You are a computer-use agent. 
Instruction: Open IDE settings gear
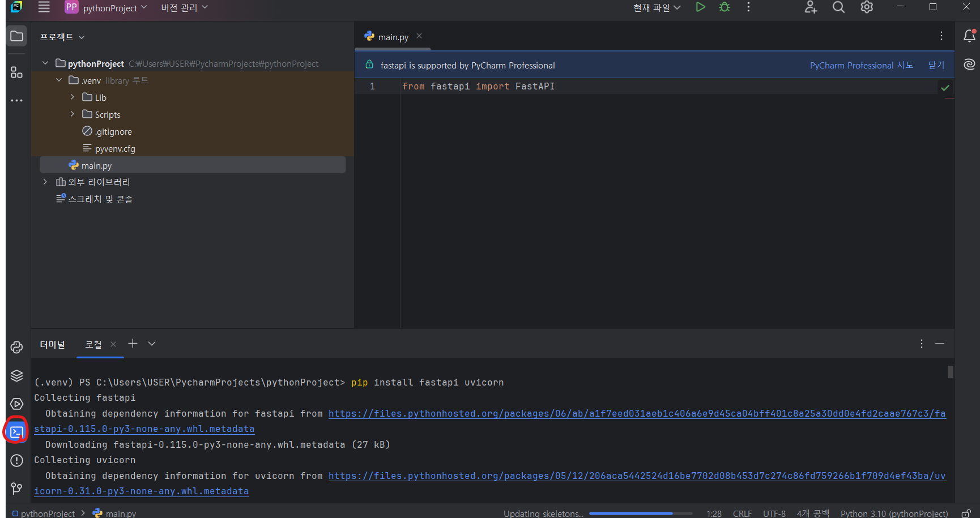(x=867, y=7)
